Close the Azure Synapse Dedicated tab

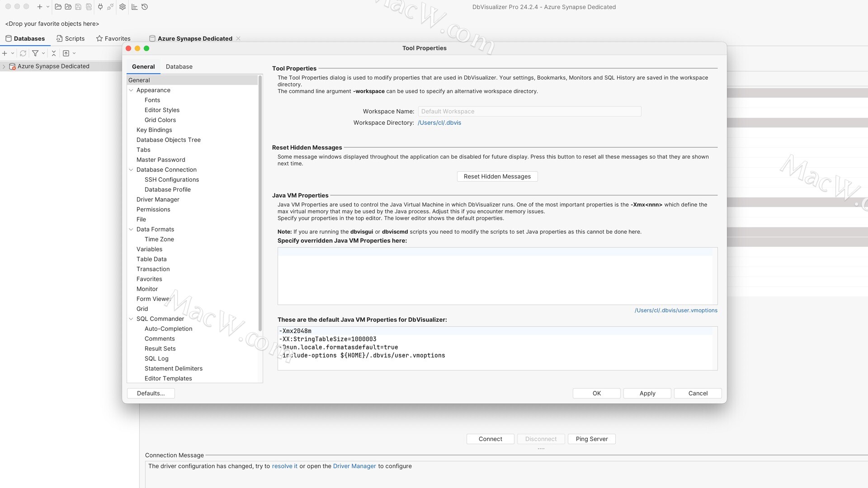click(x=238, y=38)
